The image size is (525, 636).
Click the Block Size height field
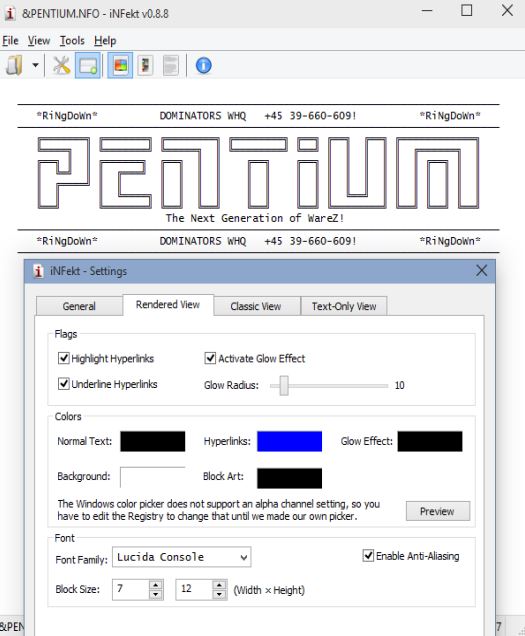(x=194, y=589)
